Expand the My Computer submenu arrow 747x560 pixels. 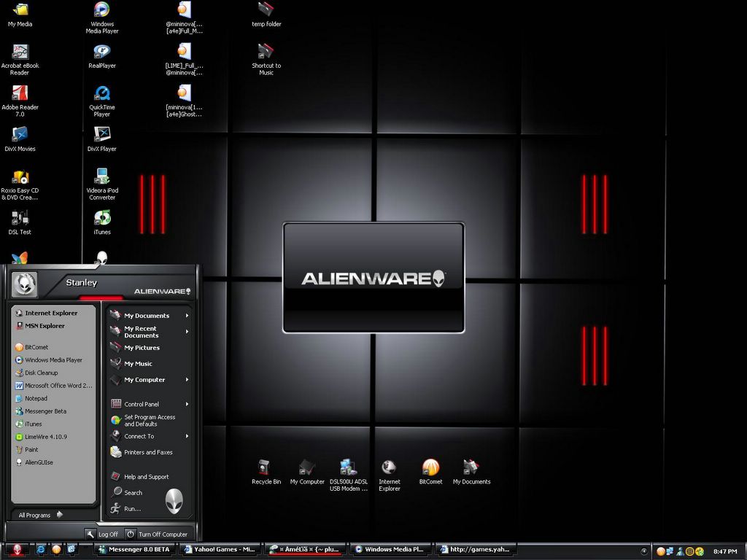[187, 379]
